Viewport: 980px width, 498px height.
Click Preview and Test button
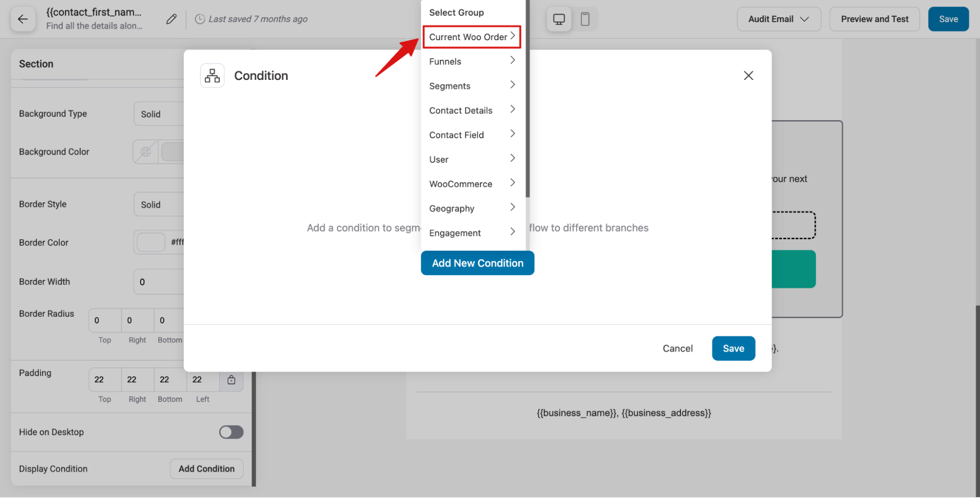click(x=874, y=19)
